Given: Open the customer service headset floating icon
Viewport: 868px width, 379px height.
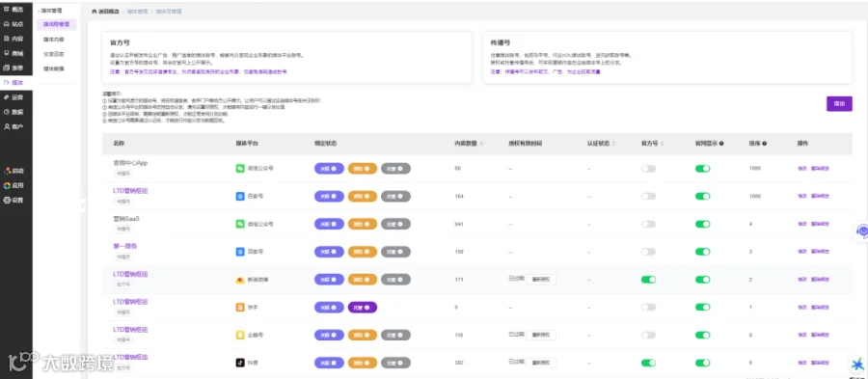Looking at the screenshot, I should [x=861, y=230].
